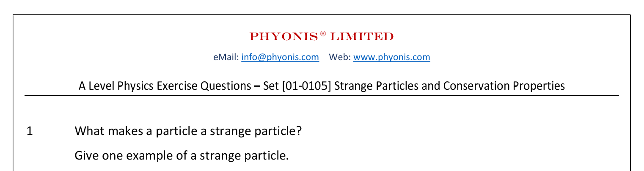The image size is (644, 171).
Task: Click the question mark ending question 1
Action: (x=299, y=131)
